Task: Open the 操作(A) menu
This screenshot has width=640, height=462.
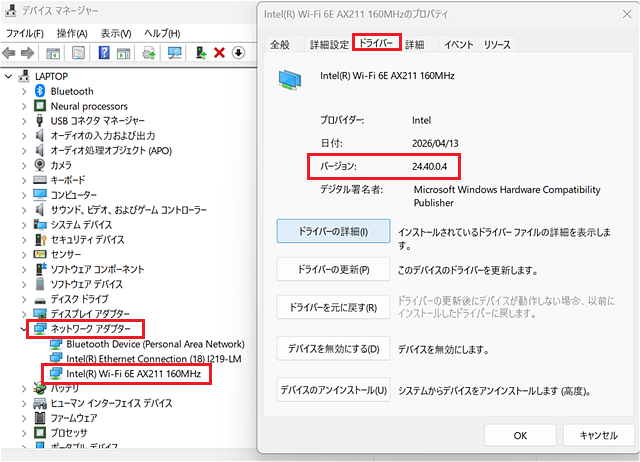Action: pyautogui.click(x=72, y=33)
